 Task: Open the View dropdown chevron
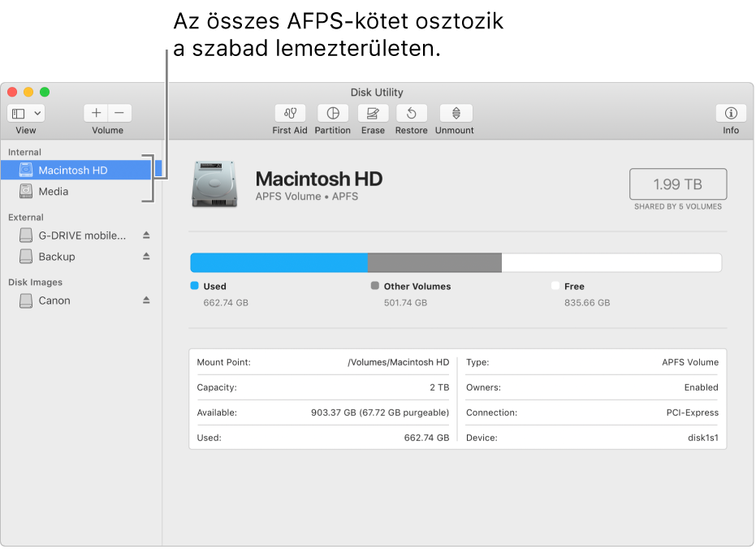(37, 114)
